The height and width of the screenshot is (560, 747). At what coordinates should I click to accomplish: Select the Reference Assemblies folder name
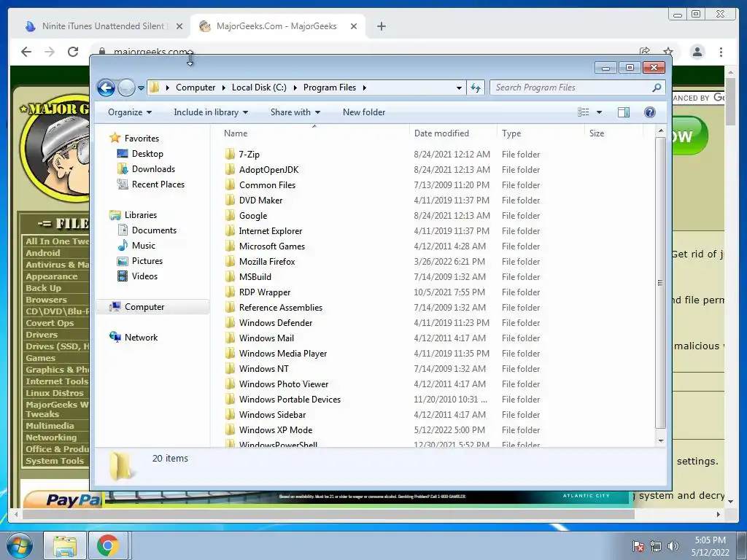[281, 308]
